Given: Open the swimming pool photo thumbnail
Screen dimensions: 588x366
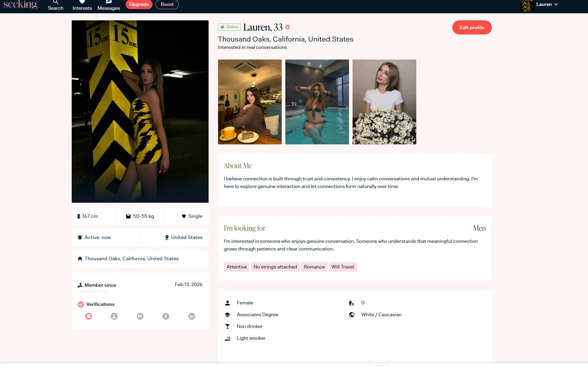Looking at the screenshot, I should tap(317, 102).
